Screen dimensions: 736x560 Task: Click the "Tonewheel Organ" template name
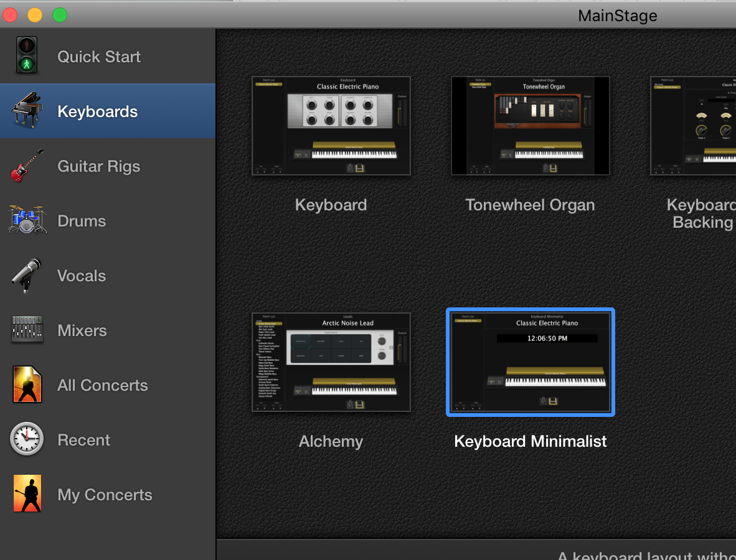[x=530, y=205]
